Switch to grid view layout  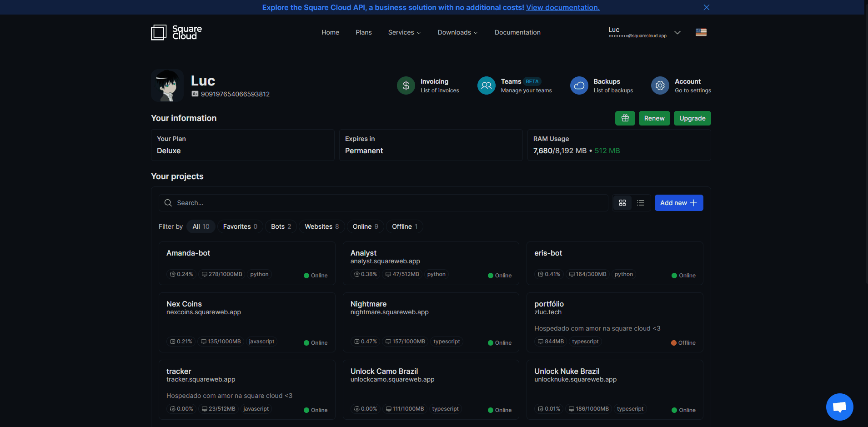(622, 203)
